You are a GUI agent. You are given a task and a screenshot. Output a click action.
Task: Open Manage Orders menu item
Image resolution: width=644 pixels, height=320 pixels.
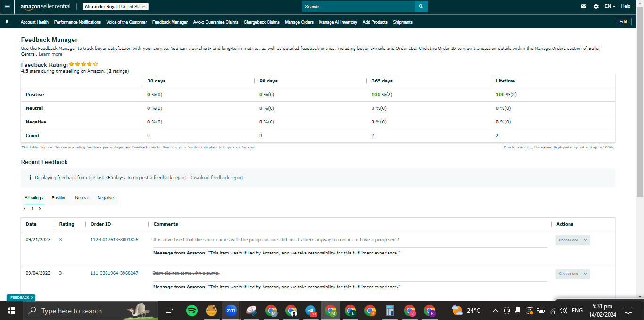click(x=299, y=22)
